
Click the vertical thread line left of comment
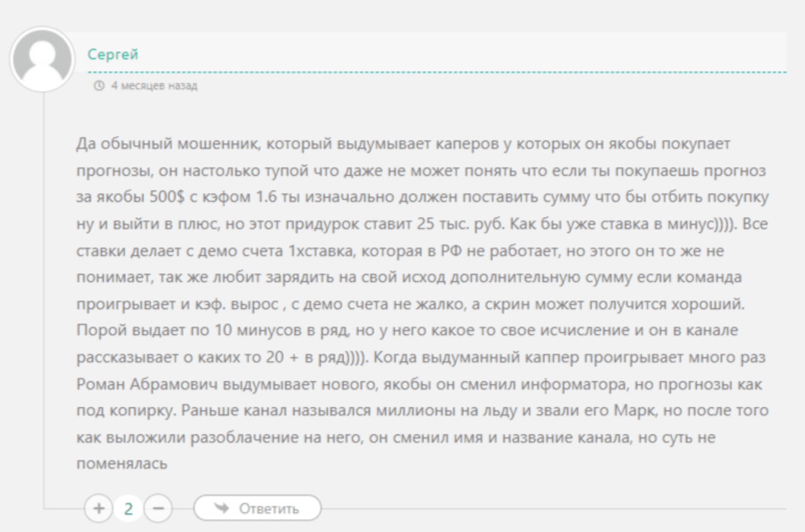pos(44,302)
